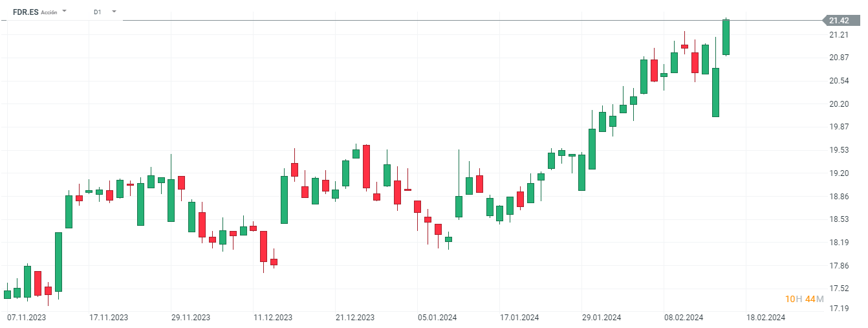868x328 pixels.
Task: Click the 19.53 price level label
Action: (x=839, y=150)
